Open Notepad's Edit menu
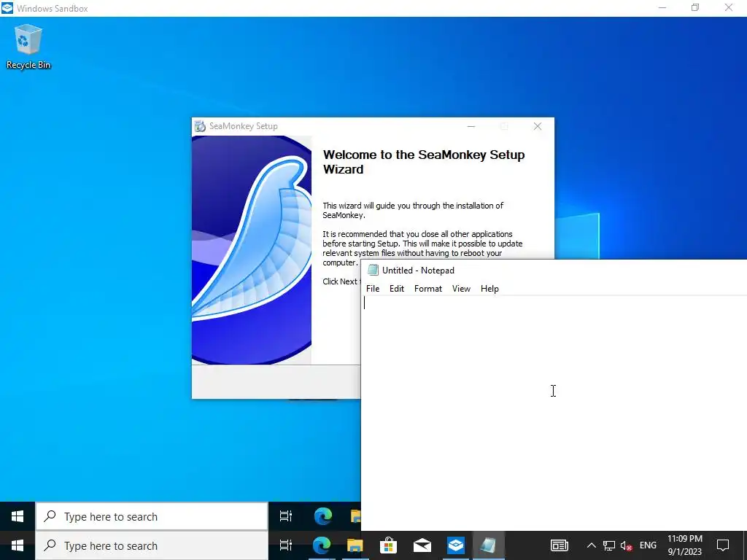 pyautogui.click(x=396, y=289)
